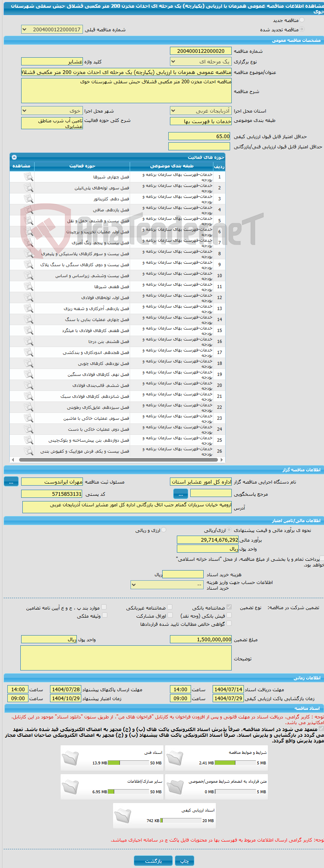324x868 pixels.
Task: Click the activity table horizontal scrollbar
Action: (118, 460)
